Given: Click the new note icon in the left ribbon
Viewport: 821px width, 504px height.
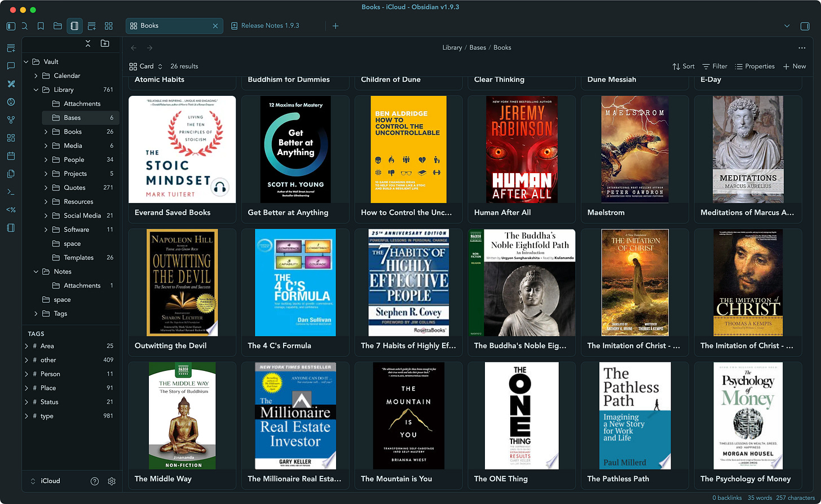Looking at the screenshot, I should (x=11, y=48).
